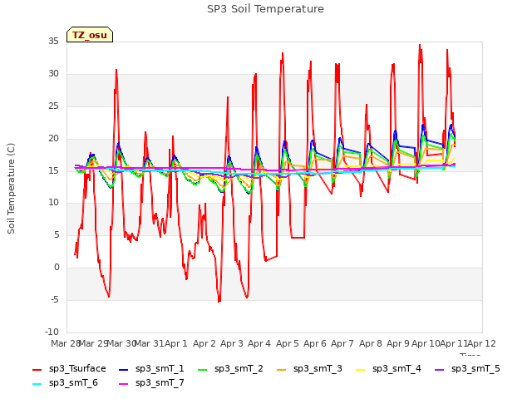532x399 pixels.
Task: Click the Apr 6 x-axis tick label
Action: point(315,343)
